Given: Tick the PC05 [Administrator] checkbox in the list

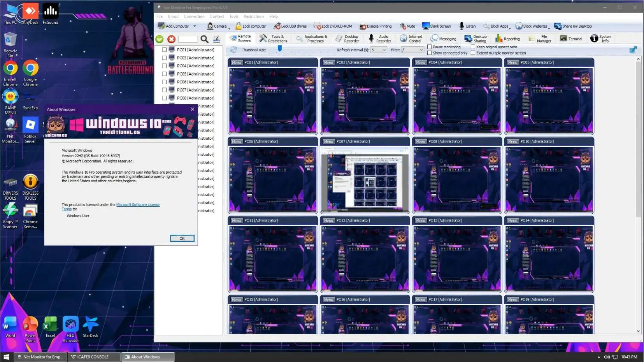Looking at the screenshot, I should tap(164, 74).
